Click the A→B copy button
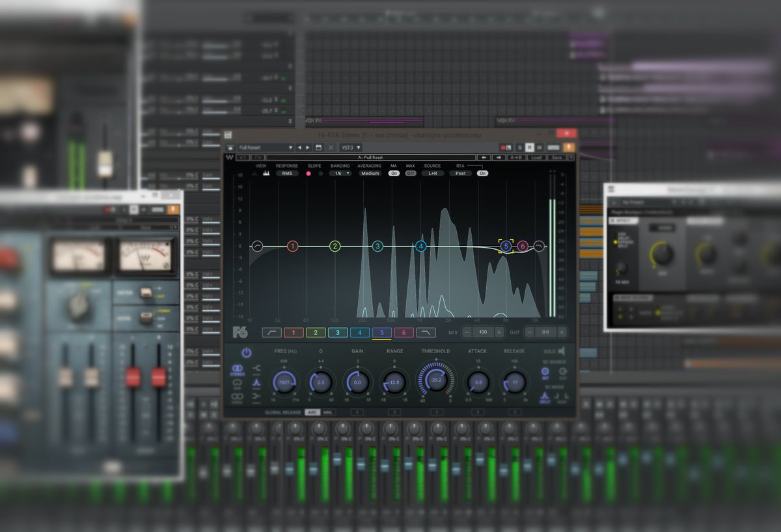The image size is (781, 532). [x=517, y=157]
